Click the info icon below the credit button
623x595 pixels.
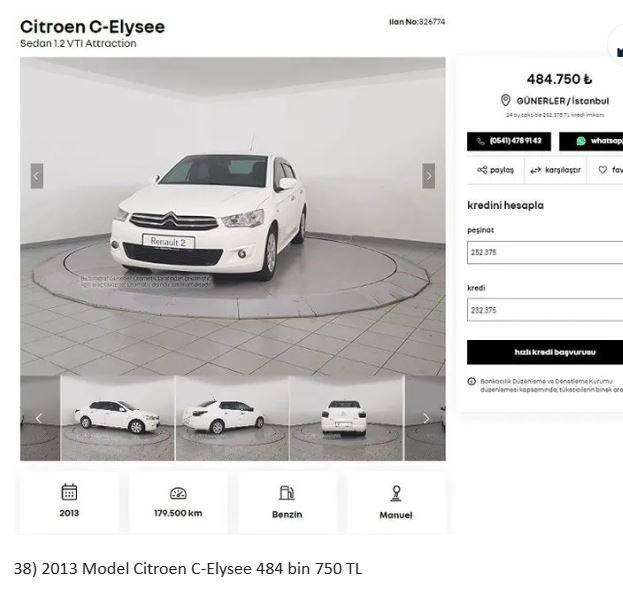point(472,381)
